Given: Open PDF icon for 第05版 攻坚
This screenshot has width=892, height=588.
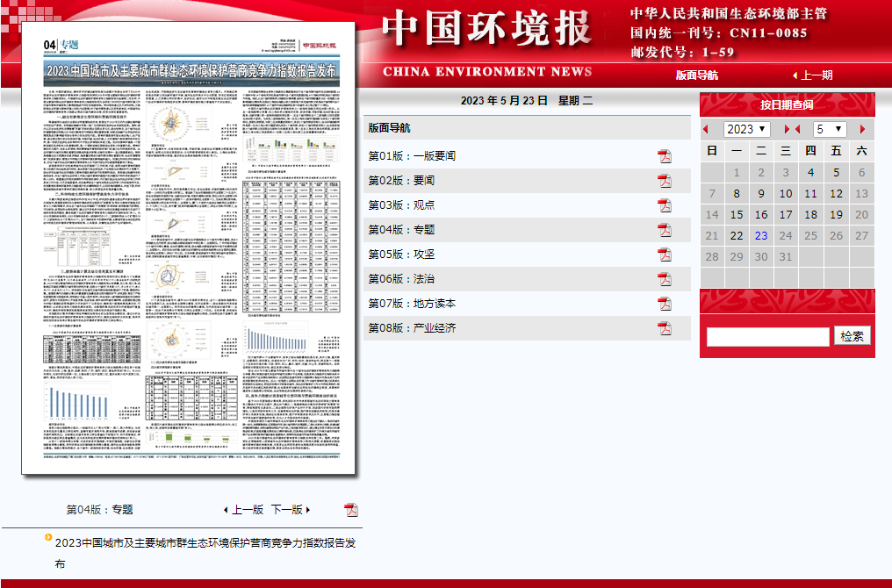Looking at the screenshot, I should [x=665, y=255].
